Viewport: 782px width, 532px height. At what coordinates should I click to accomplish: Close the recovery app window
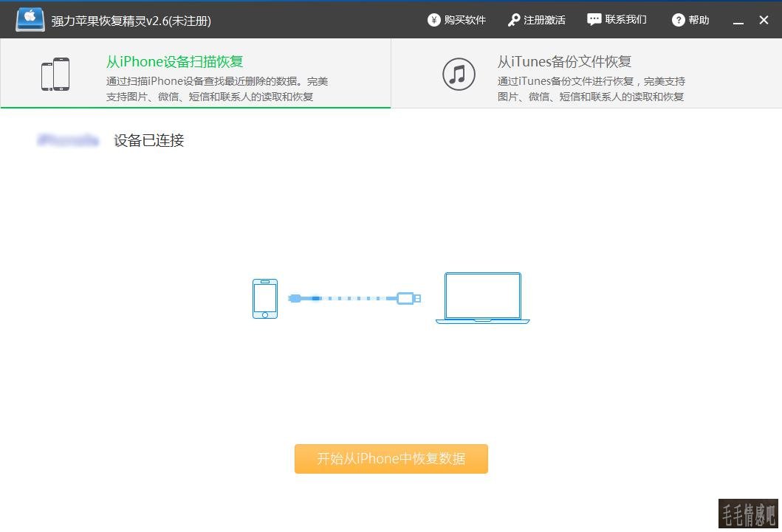pos(764,20)
